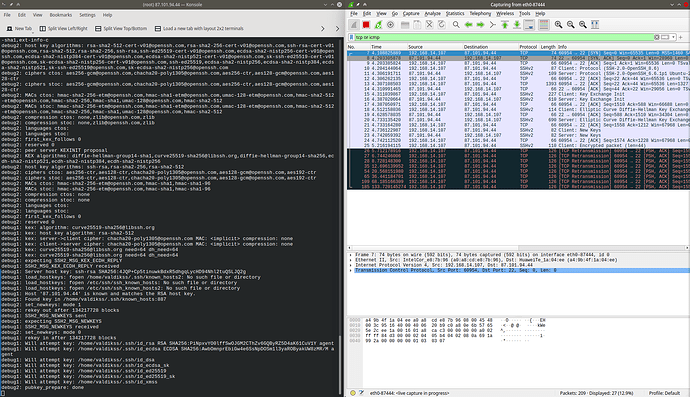Click Split View Top/Bottom in Konsole
This screenshot has width=690, height=397.
[121, 29]
